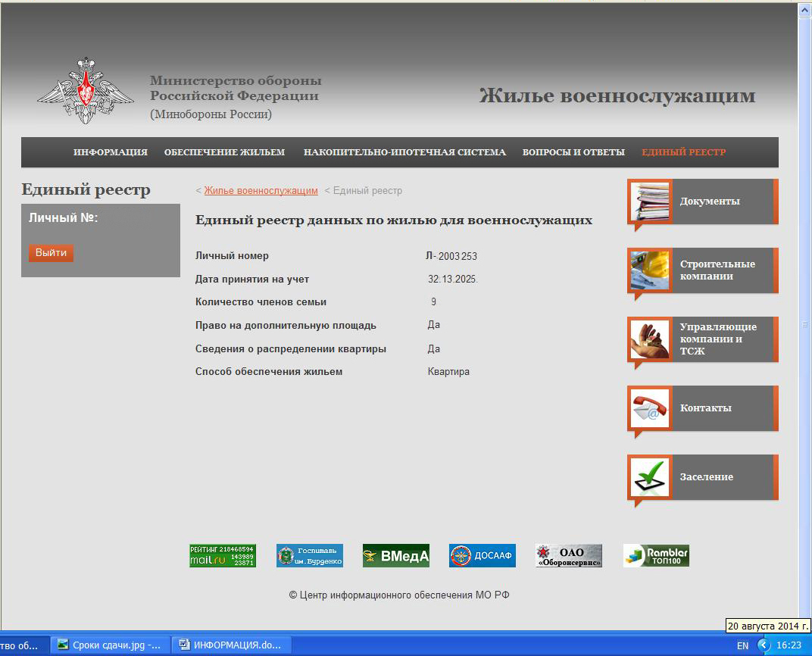Open the Оборонсервис banner
The width and height of the screenshot is (812, 656).
[568, 555]
